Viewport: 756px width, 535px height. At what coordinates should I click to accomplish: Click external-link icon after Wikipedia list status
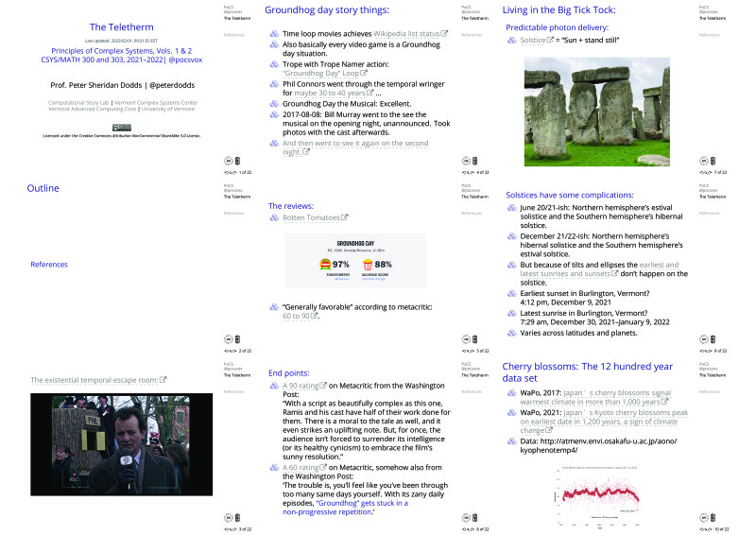click(x=444, y=33)
